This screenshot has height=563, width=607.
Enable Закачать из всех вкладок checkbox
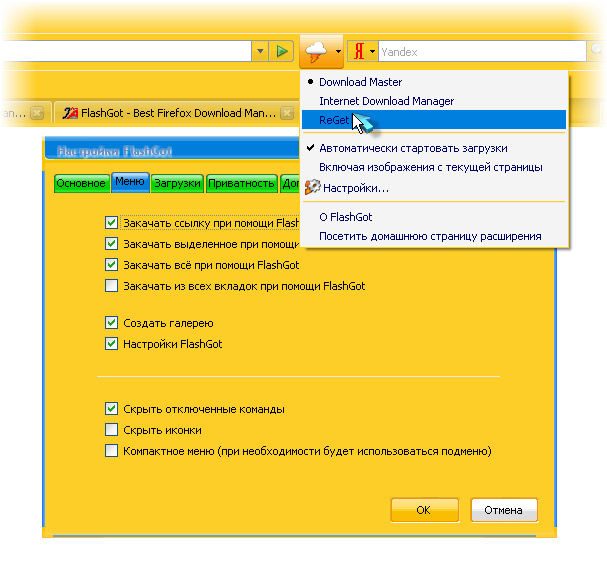coord(111,286)
